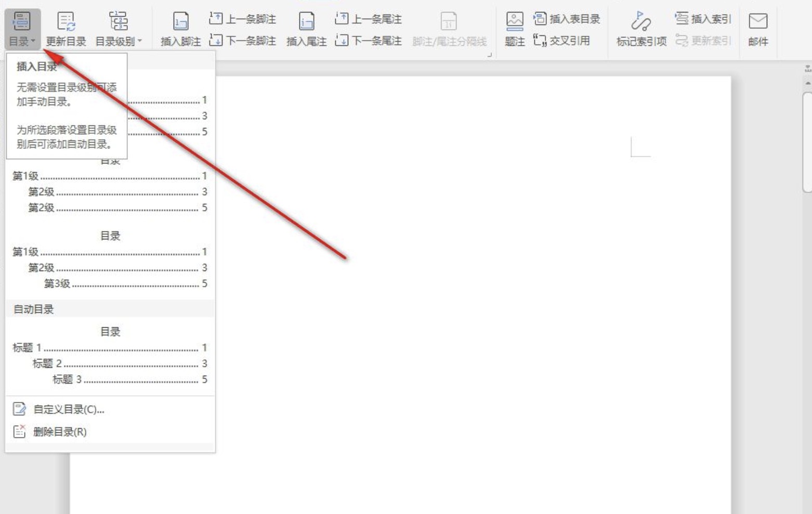Go to previous footnote 上一条脚注

(x=242, y=19)
